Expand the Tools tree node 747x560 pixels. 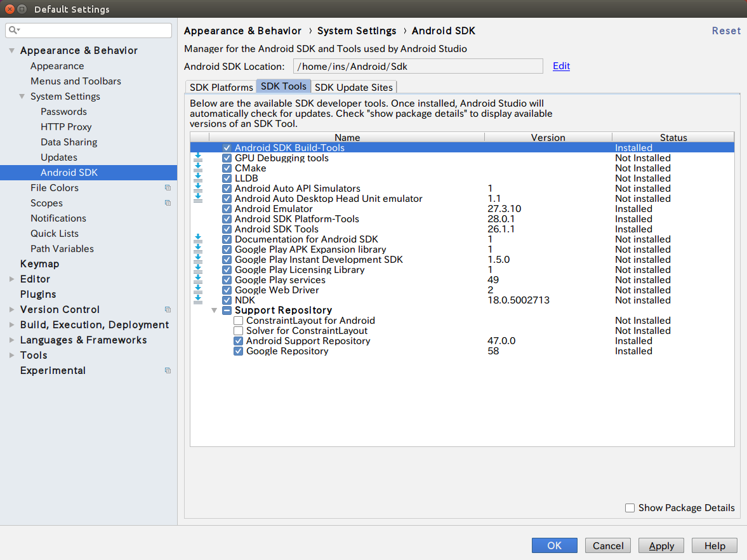(11, 356)
